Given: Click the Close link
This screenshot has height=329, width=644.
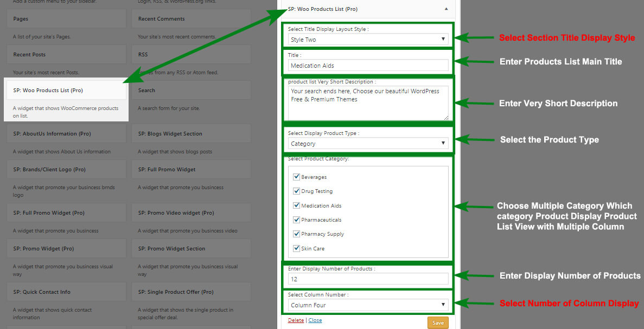Looking at the screenshot, I should pyautogui.click(x=315, y=320).
